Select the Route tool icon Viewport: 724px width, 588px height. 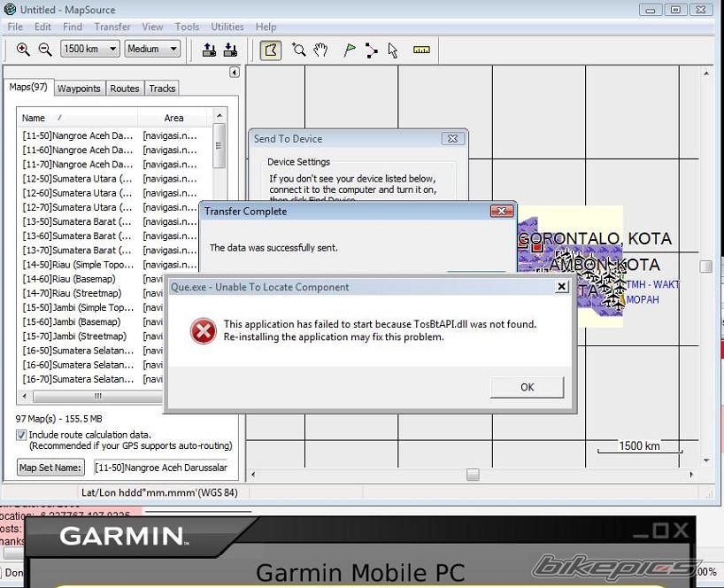[371, 50]
